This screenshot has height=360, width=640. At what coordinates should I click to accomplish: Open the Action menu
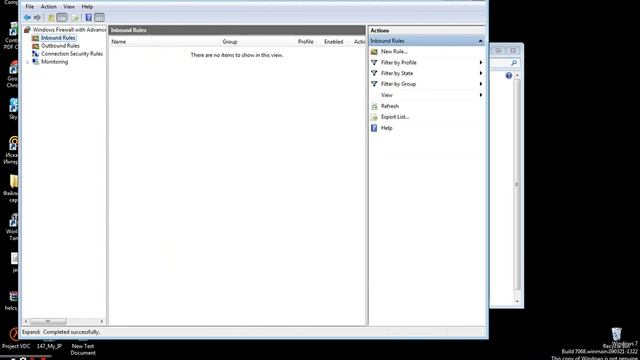coord(49,7)
